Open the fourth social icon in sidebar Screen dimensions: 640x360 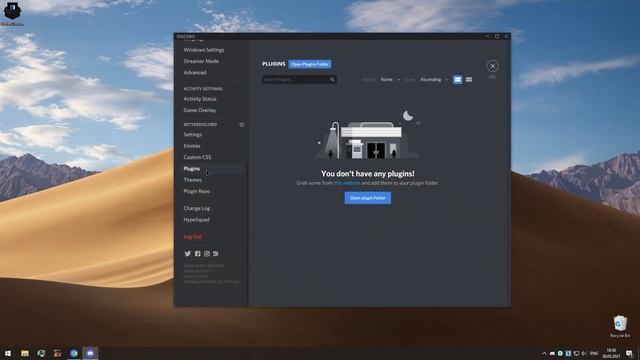216,253
